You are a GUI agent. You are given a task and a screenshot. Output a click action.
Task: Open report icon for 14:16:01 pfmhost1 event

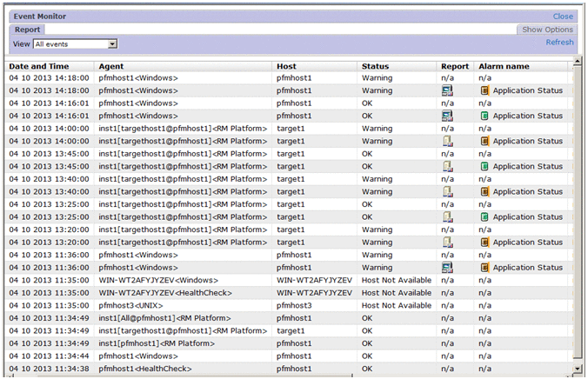tap(447, 116)
